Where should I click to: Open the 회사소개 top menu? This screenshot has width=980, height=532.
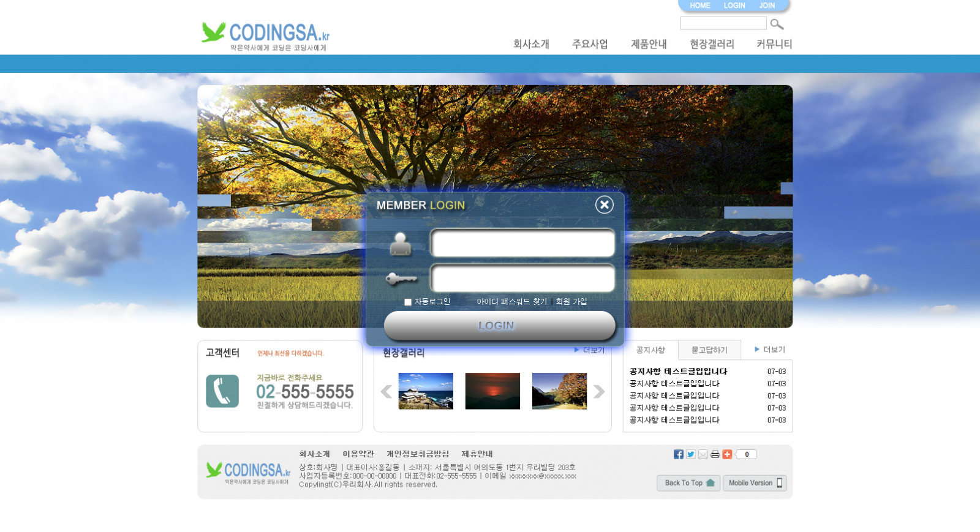[531, 44]
